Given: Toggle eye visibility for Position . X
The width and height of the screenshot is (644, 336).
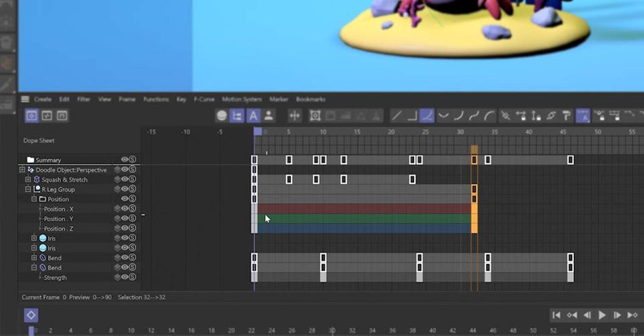Looking at the screenshot, I should (x=125, y=208).
